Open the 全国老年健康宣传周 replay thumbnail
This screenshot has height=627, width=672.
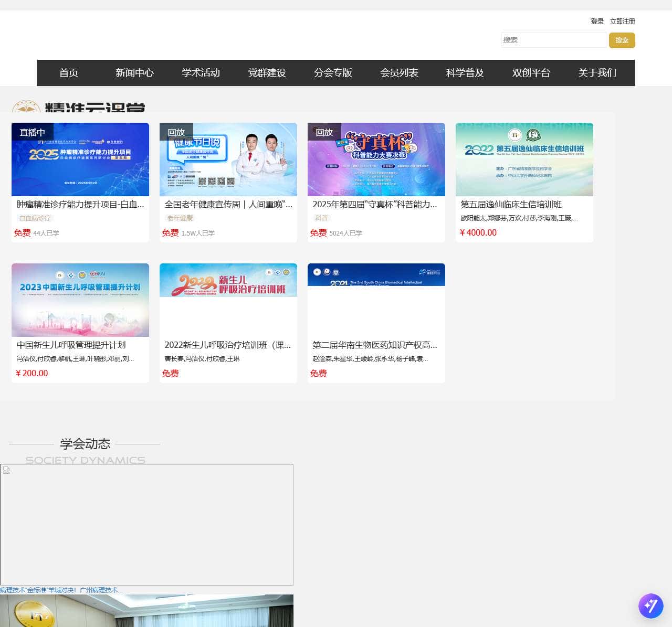click(x=228, y=160)
